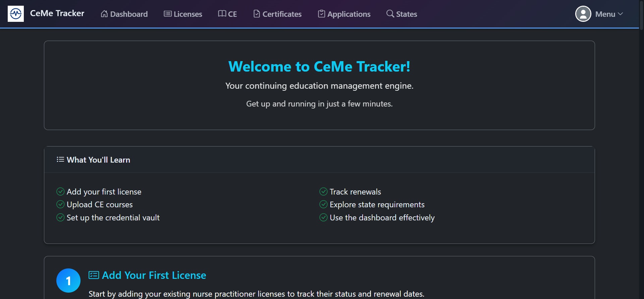This screenshot has height=299, width=644.
Task: Click the CeMe Tracker heartbeat logo icon
Action: pos(16,14)
